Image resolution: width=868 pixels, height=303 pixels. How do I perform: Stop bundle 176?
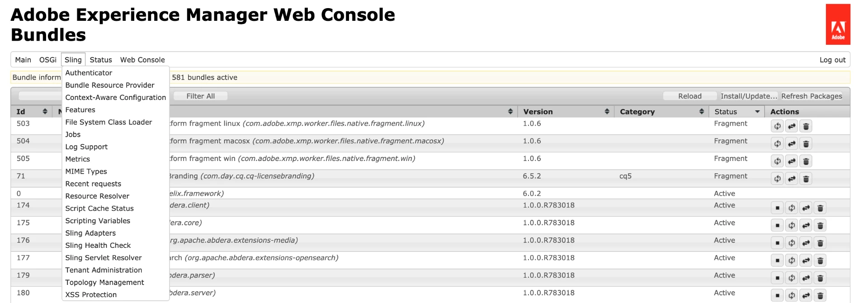click(777, 243)
